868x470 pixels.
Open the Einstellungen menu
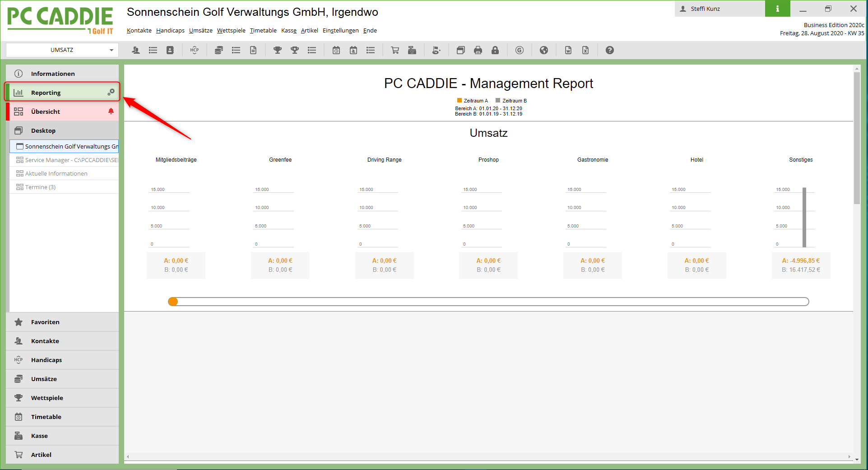[340, 31]
